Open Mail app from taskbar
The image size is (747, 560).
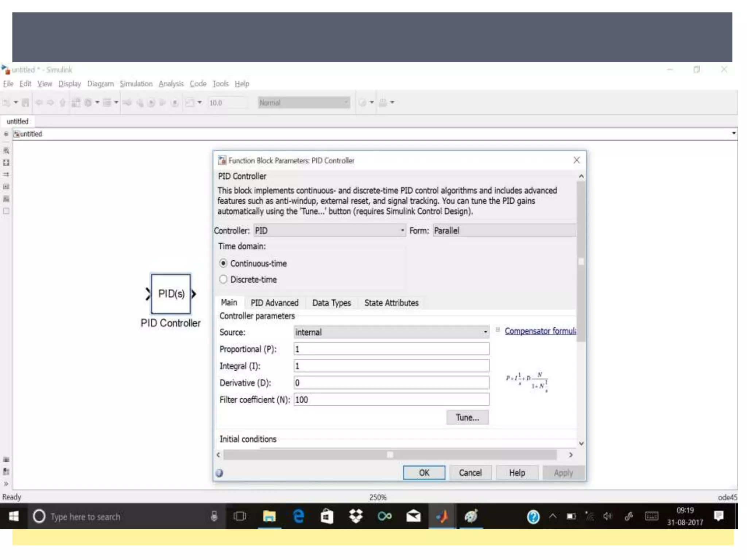click(x=413, y=516)
